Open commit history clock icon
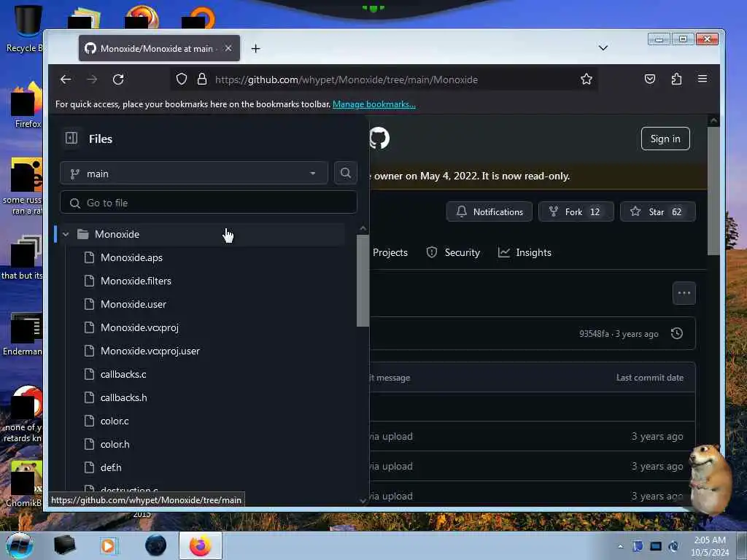 pos(677,334)
